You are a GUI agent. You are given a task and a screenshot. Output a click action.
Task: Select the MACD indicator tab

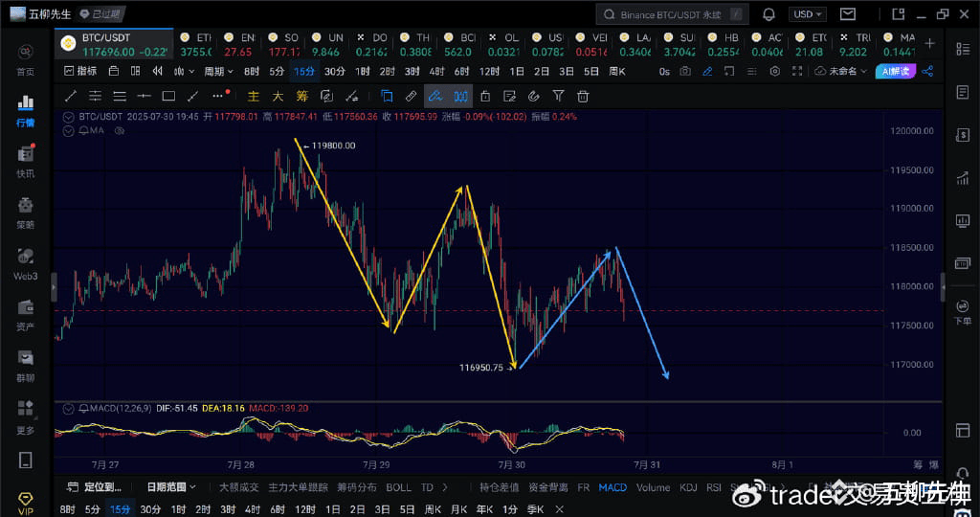pos(612,487)
